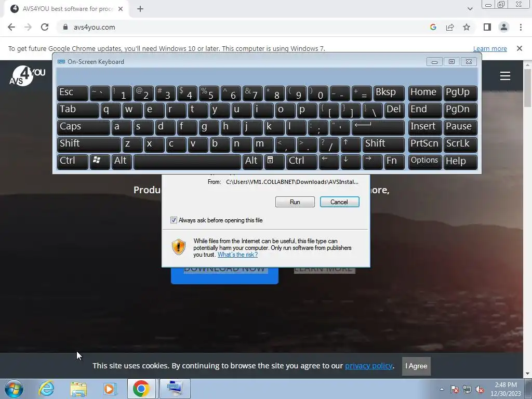The image size is (532, 399).
Task: Click the Enter key on On-Screen Keyboard
Action: coord(378,127)
